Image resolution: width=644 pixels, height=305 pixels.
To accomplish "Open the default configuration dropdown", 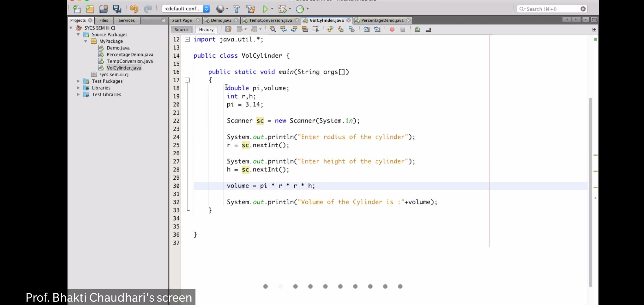I will [x=187, y=9].
